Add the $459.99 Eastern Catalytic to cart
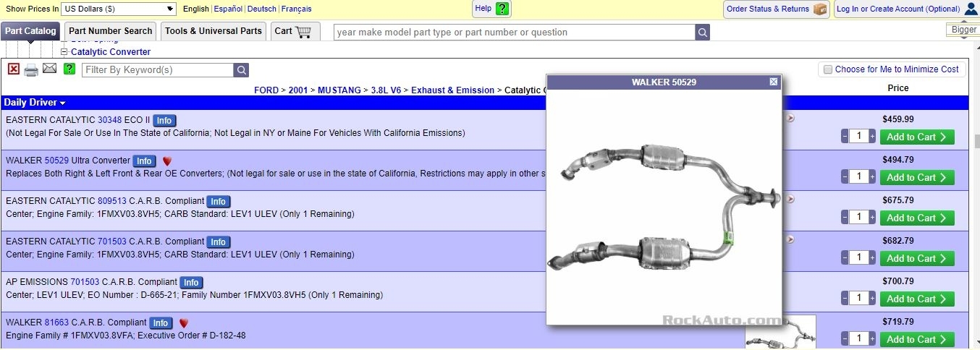 916,137
